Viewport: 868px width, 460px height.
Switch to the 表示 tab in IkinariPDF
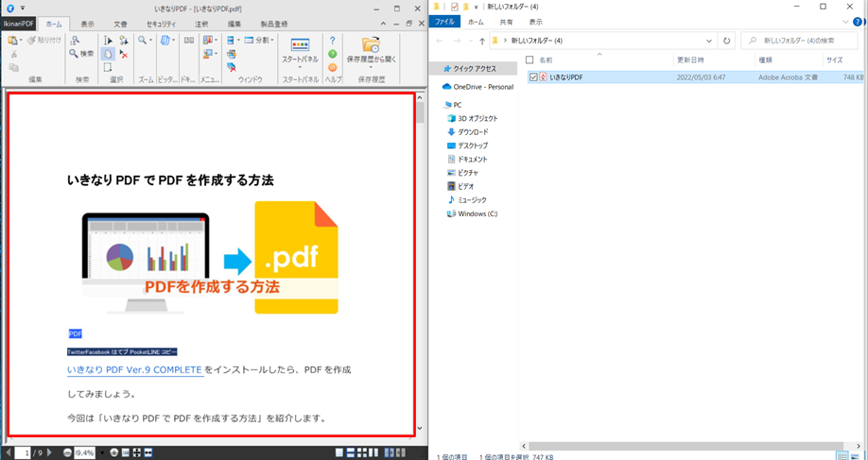pos(88,24)
